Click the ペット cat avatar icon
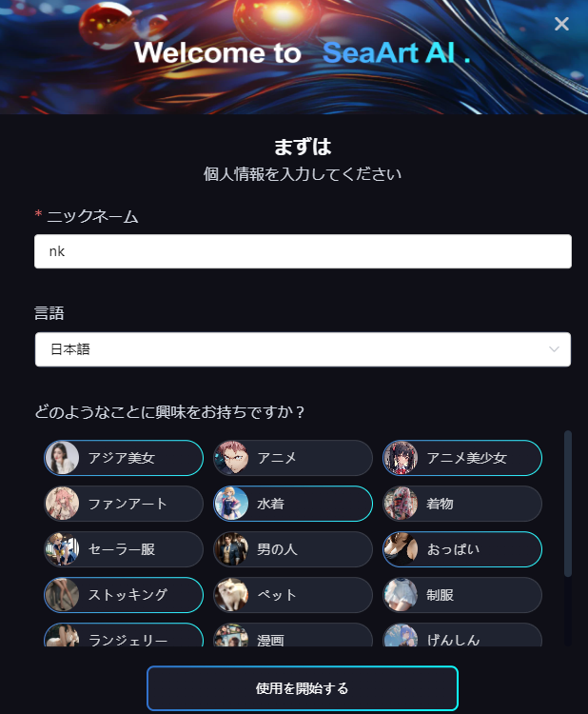This screenshot has height=714, width=588. click(x=231, y=595)
